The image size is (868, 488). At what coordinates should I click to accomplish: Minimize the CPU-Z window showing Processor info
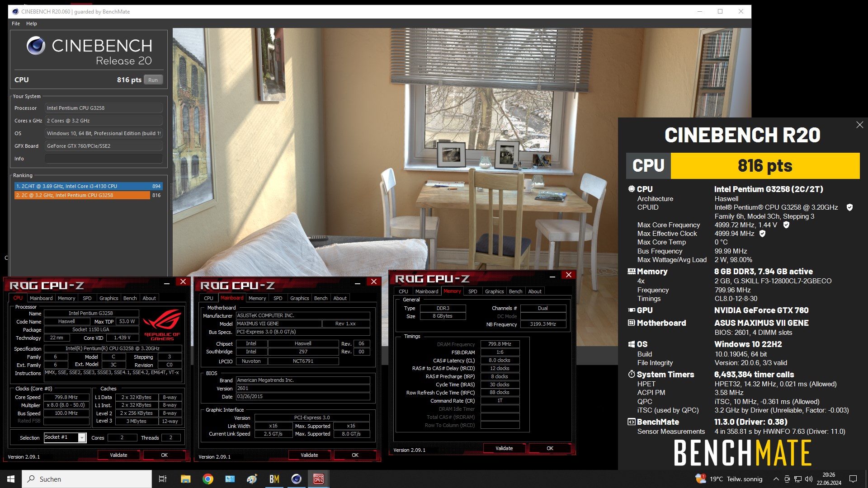pyautogui.click(x=167, y=282)
